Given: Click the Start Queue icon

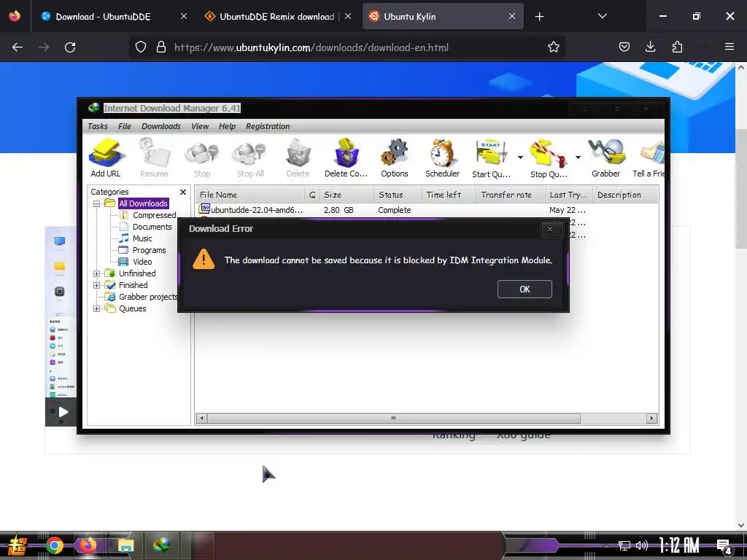Looking at the screenshot, I should click(x=491, y=158).
